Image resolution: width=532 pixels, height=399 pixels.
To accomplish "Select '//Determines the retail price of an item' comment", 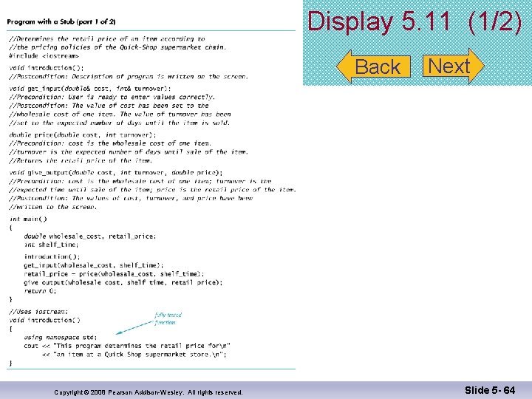I will (107, 38).
